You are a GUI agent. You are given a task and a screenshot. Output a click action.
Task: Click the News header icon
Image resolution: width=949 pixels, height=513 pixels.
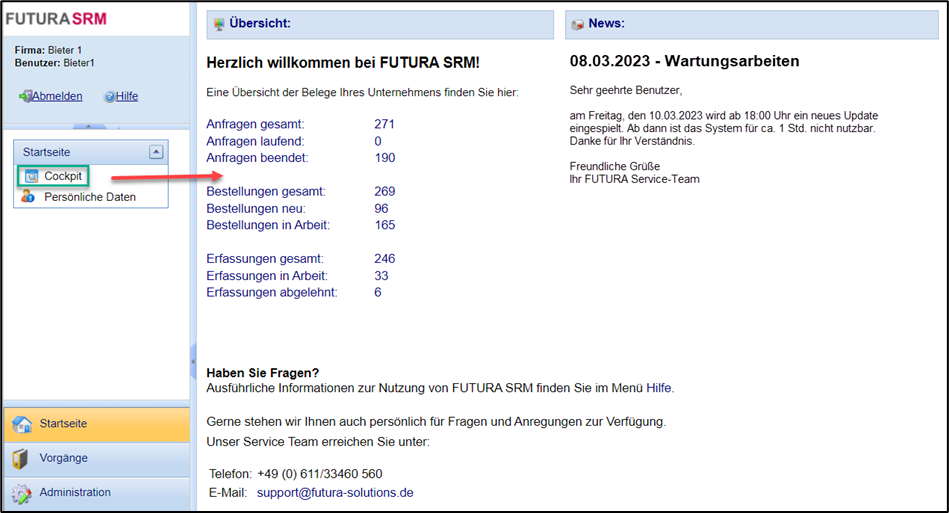577,24
